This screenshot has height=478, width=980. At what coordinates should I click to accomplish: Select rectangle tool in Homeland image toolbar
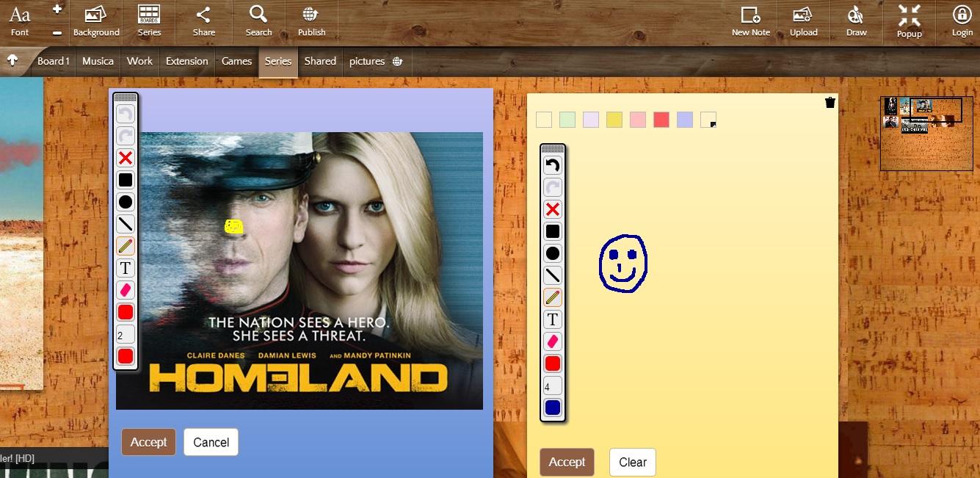(126, 180)
